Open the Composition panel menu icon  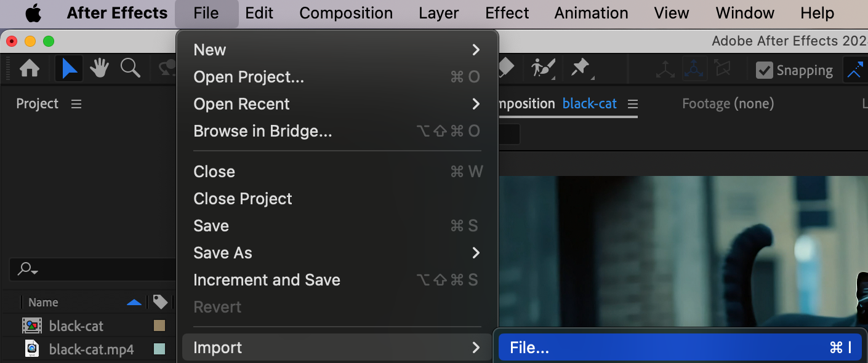pyautogui.click(x=632, y=104)
